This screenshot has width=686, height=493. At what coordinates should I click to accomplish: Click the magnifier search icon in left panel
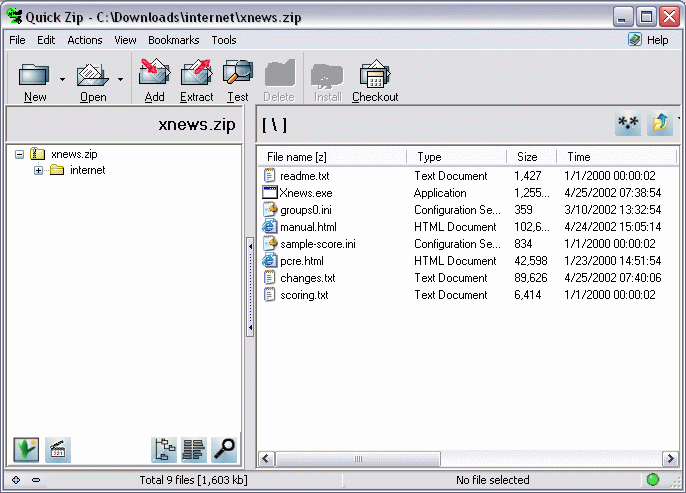click(224, 450)
